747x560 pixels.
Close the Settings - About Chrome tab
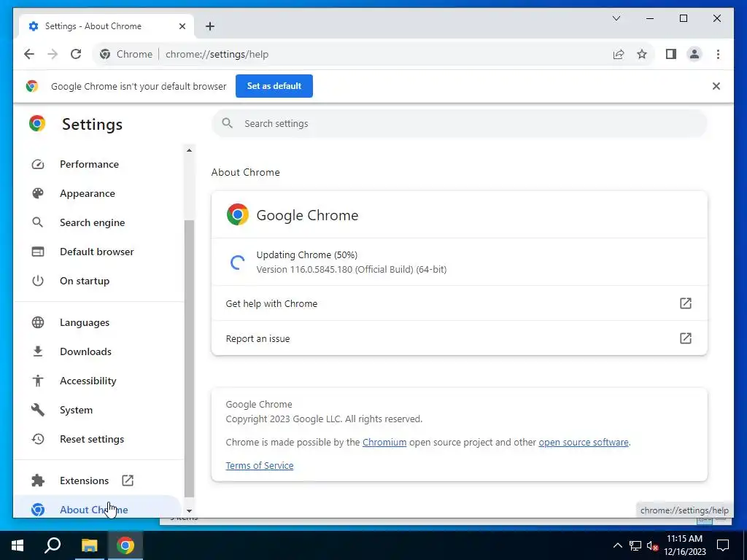tap(182, 26)
